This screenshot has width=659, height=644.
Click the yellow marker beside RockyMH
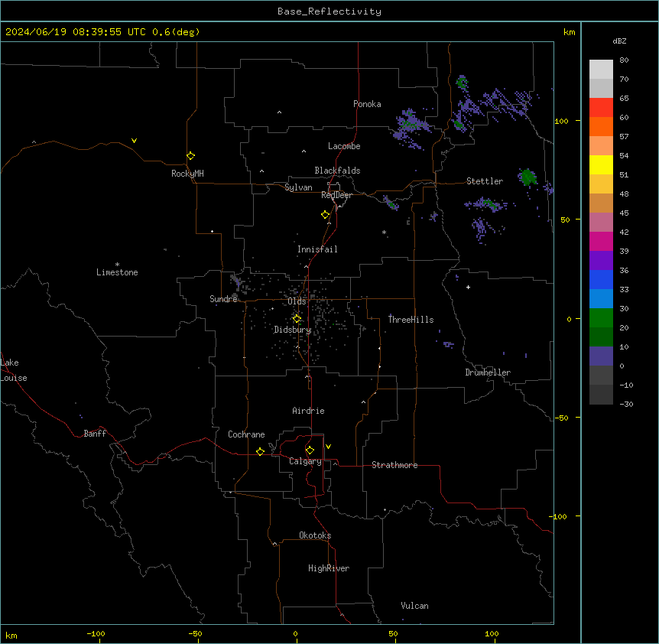coord(191,156)
